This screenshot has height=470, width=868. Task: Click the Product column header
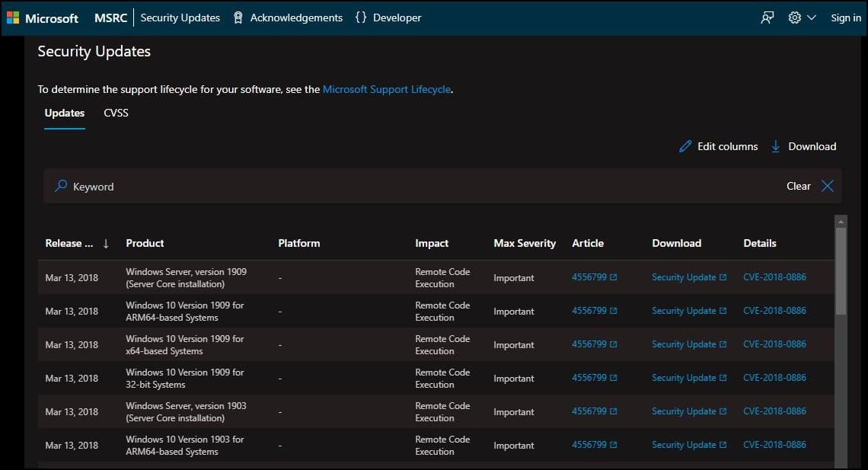click(145, 244)
